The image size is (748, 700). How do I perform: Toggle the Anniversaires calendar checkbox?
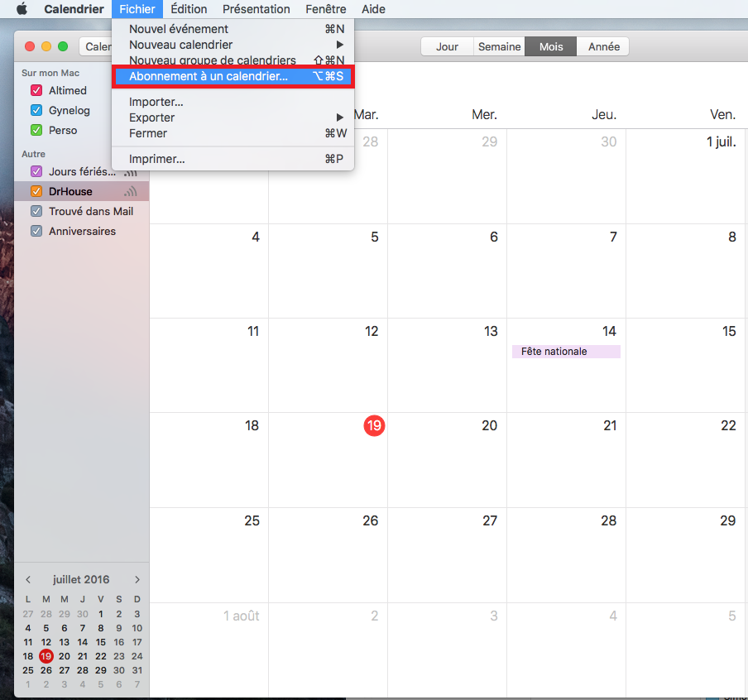[36, 232]
